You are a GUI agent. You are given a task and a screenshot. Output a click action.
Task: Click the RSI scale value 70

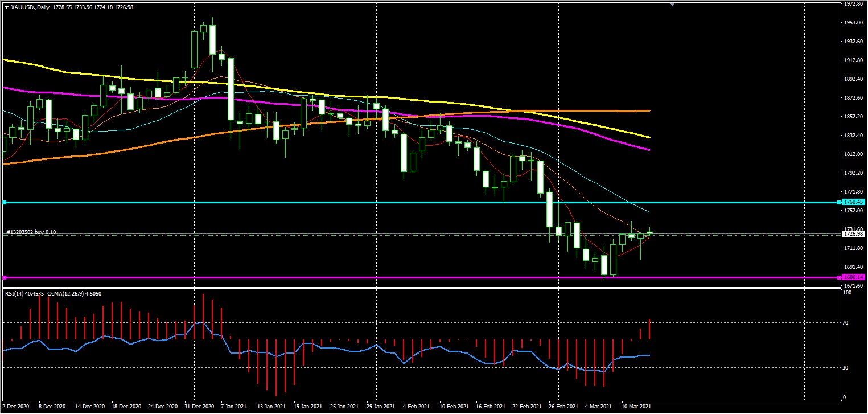[x=845, y=323]
